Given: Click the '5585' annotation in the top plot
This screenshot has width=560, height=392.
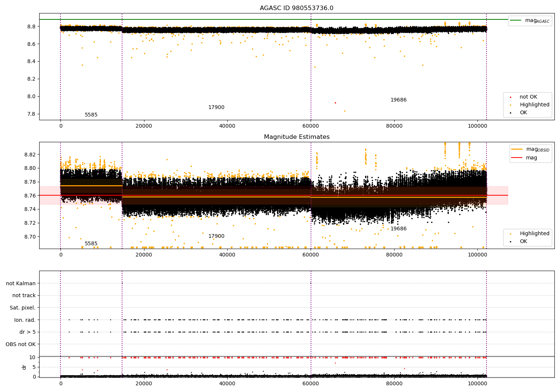Looking at the screenshot, I should (x=91, y=115).
